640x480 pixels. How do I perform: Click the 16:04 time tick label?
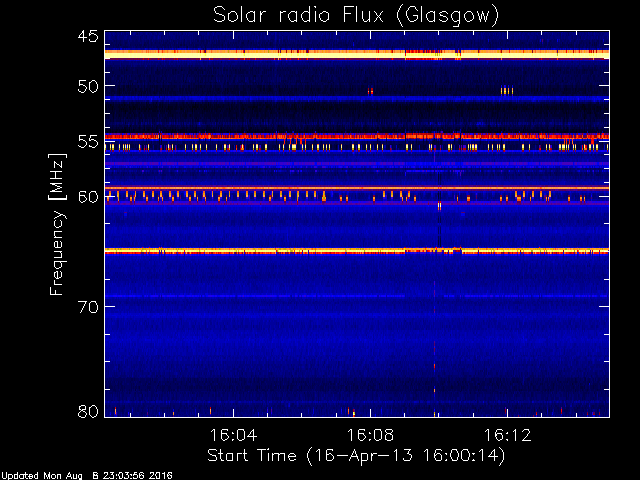click(x=233, y=435)
